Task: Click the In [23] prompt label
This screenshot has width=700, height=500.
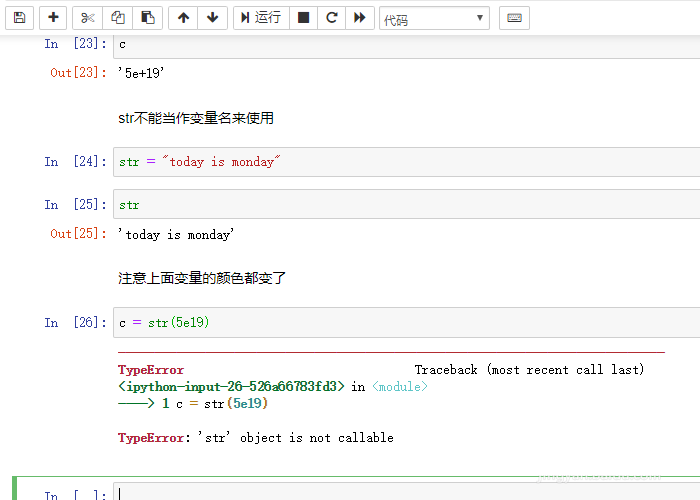Action: point(75,44)
